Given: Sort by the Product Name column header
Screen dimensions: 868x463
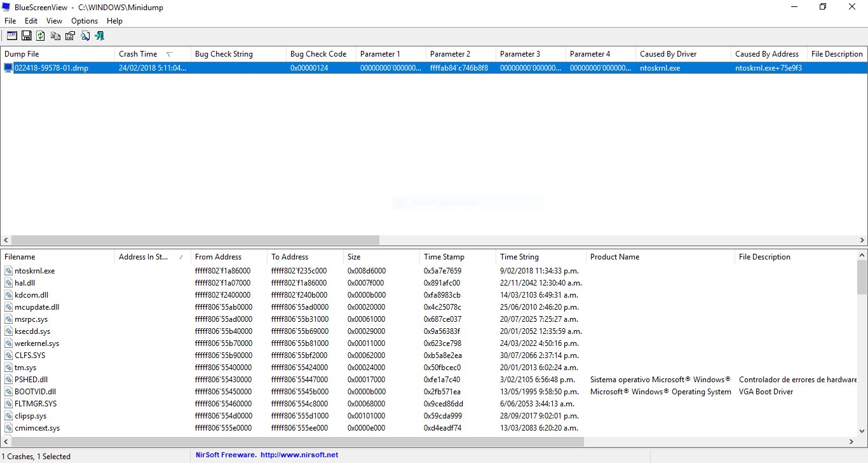Looking at the screenshot, I should tap(660, 257).
